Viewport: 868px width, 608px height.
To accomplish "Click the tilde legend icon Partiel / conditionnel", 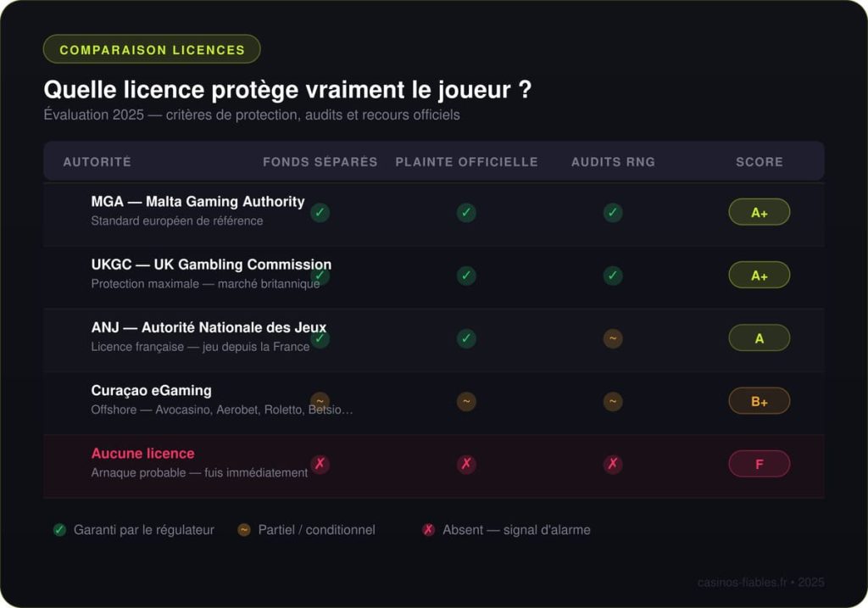I will [243, 529].
